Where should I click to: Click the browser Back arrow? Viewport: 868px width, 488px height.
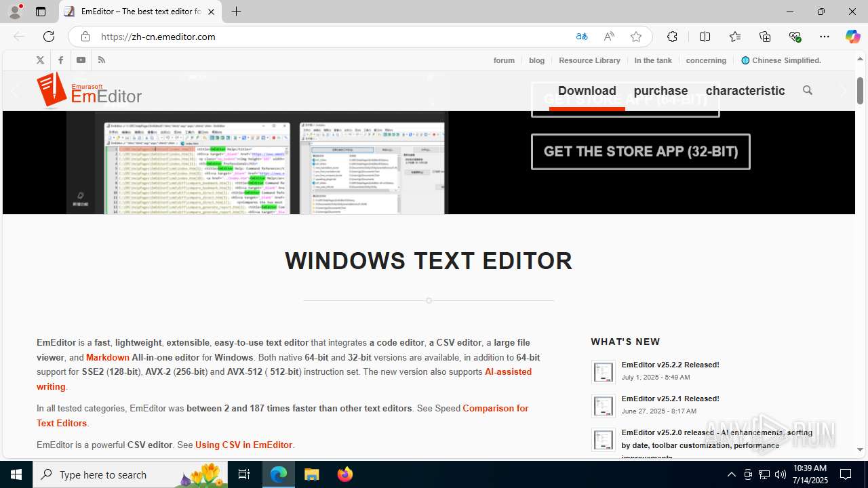[x=19, y=37]
